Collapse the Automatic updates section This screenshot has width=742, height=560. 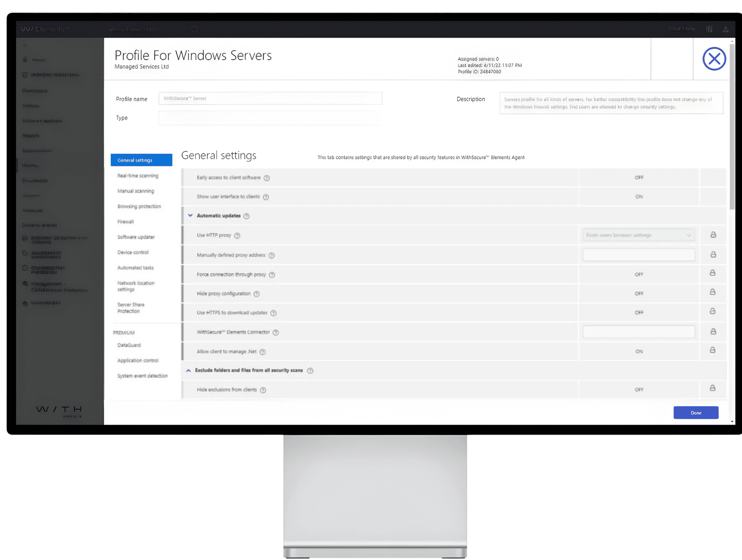190,216
